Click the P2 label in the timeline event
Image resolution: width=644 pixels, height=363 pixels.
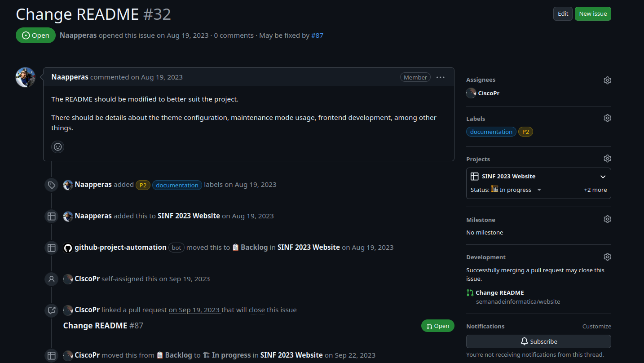pyautogui.click(x=143, y=185)
